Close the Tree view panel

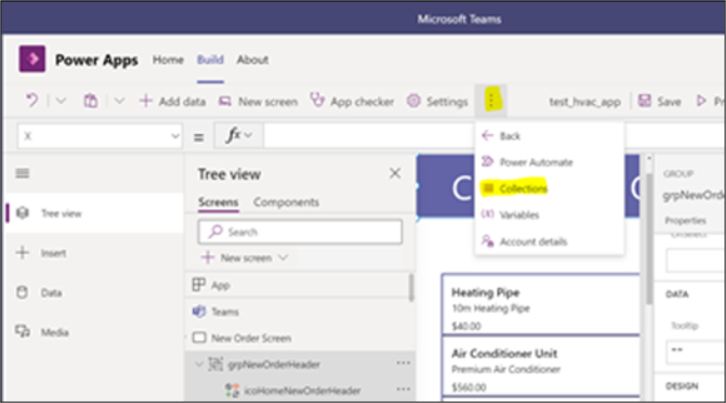pos(395,173)
